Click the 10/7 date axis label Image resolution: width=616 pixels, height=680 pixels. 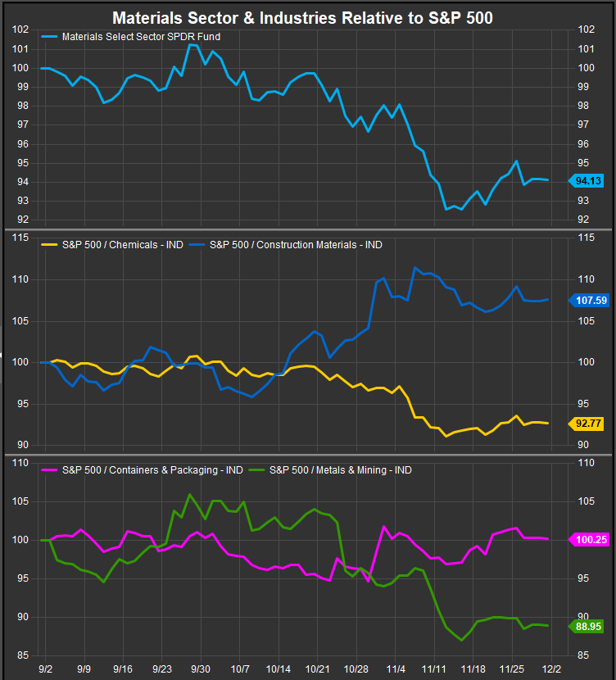(x=240, y=669)
